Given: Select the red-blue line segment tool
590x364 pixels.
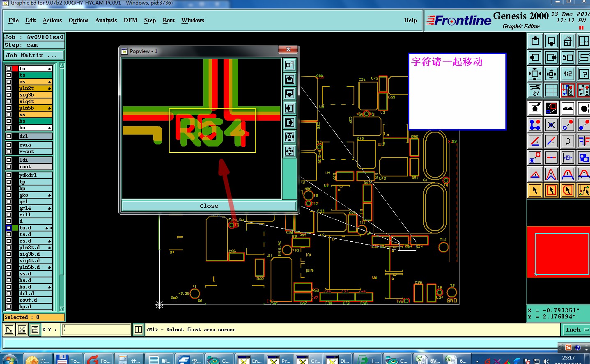Looking at the screenshot, I should tap(551, 158).
